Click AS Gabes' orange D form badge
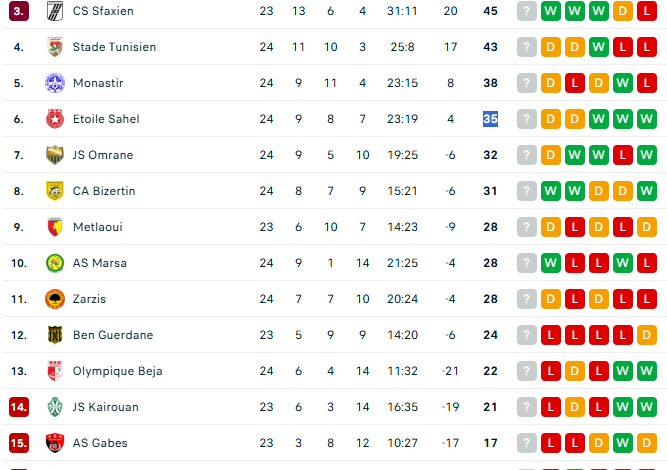This screenshot has width=667, height=470. coord(598,443)
